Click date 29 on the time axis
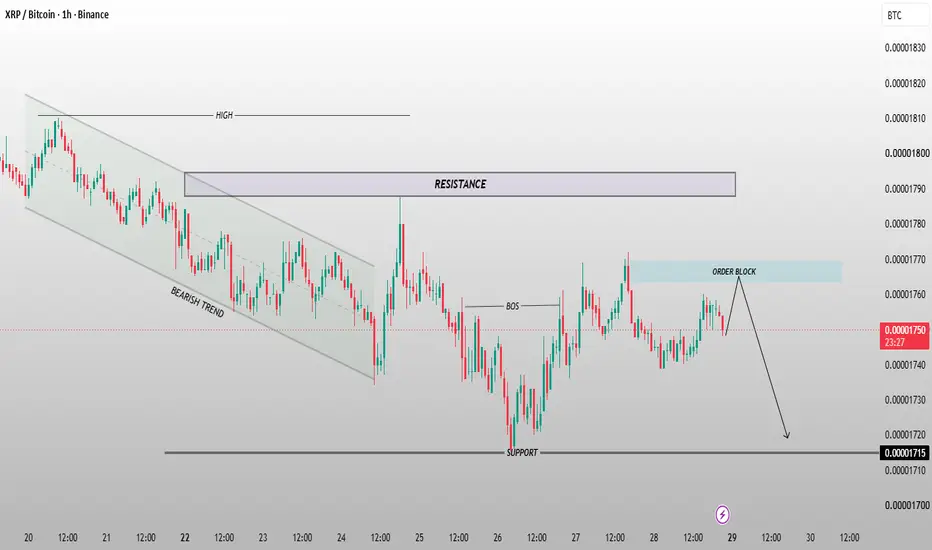 [732, 538]
